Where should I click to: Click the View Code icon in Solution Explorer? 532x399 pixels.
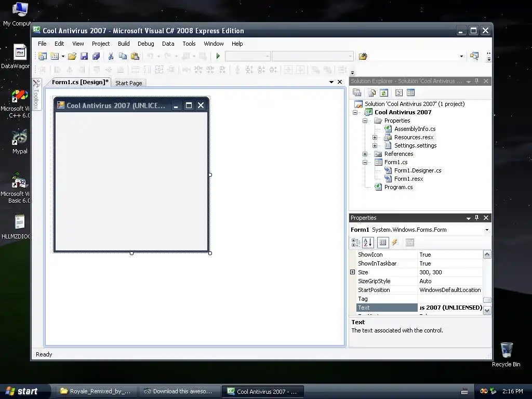tap(399, 92)
